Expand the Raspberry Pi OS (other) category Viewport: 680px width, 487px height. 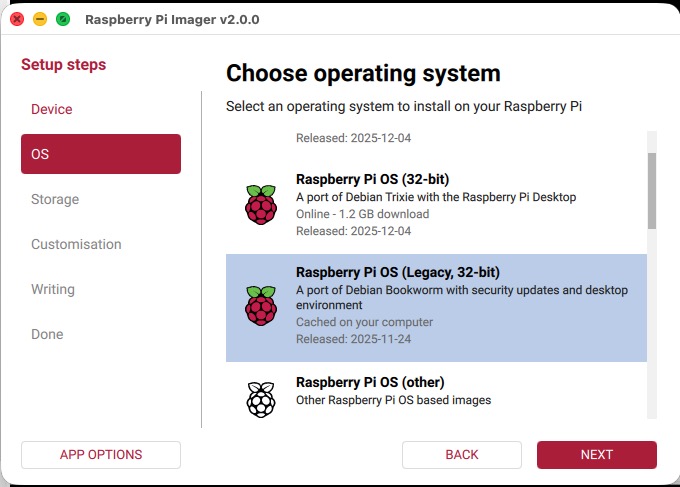(370, 382)
